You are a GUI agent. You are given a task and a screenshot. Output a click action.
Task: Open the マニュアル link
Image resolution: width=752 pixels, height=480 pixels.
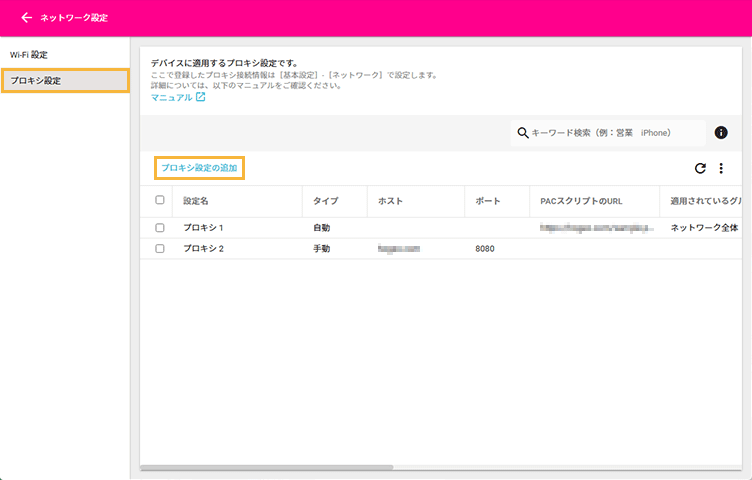(x=172, y=97)
